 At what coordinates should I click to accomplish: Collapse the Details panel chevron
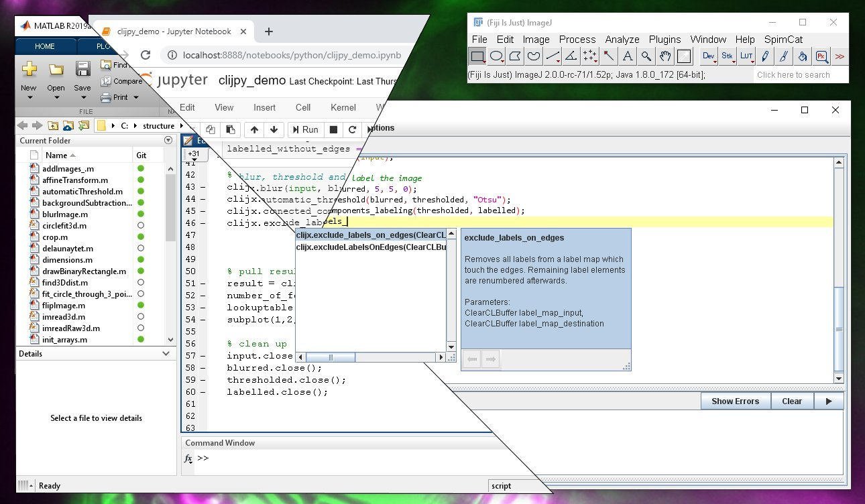tap(167, 354)
